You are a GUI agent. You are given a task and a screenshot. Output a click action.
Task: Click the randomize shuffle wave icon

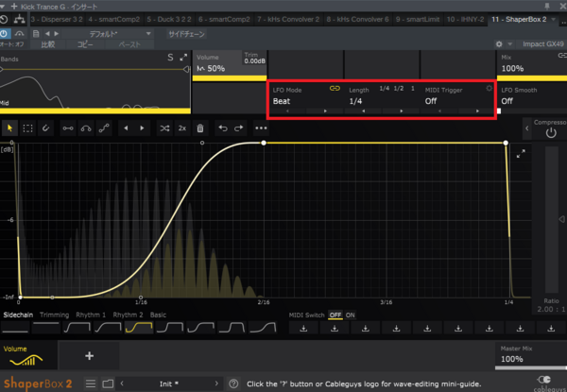click(165, 128)
